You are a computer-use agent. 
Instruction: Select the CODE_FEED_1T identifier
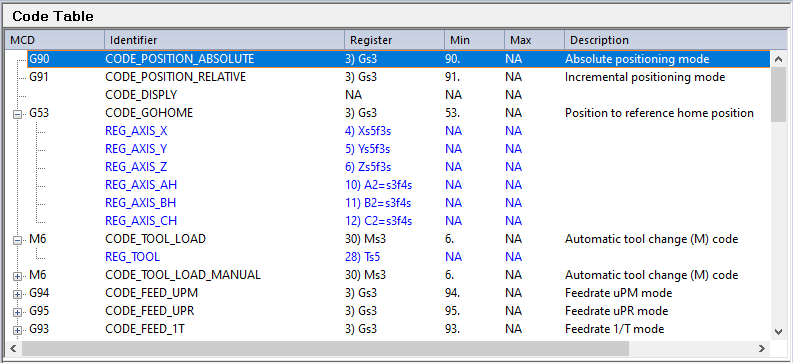click(x=145, y=329)
